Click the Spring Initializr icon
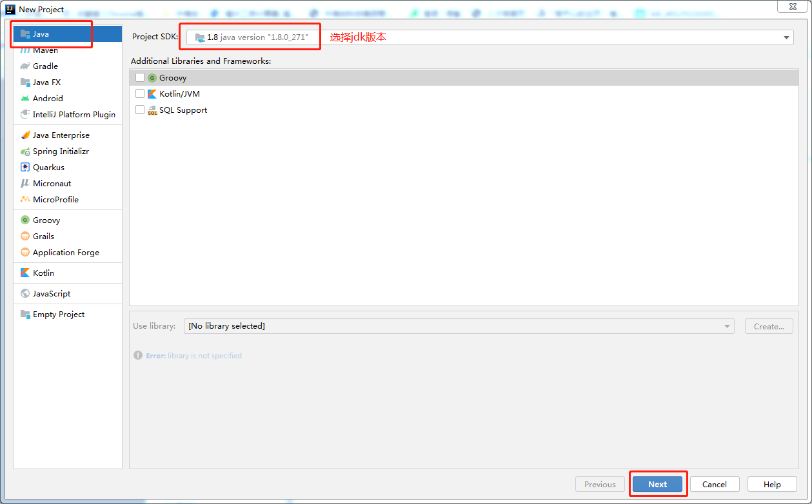 [x=25, y=151]
